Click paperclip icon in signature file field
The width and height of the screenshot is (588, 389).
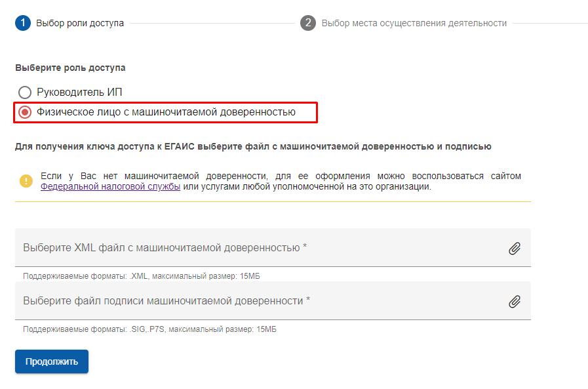click(x=515, y=302)
